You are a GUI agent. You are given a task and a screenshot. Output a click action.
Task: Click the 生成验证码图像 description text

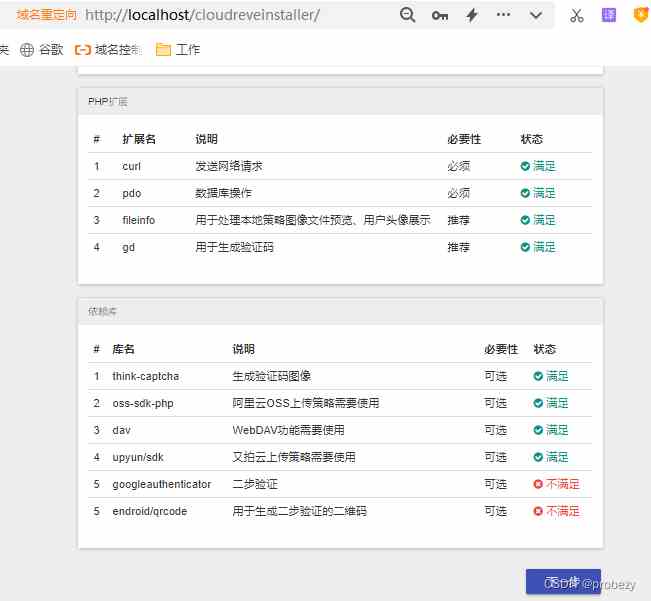coord(272,376)
